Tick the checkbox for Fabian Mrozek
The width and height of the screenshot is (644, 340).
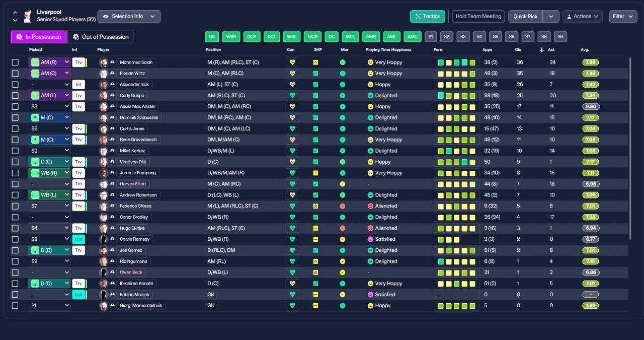(15, 295)
